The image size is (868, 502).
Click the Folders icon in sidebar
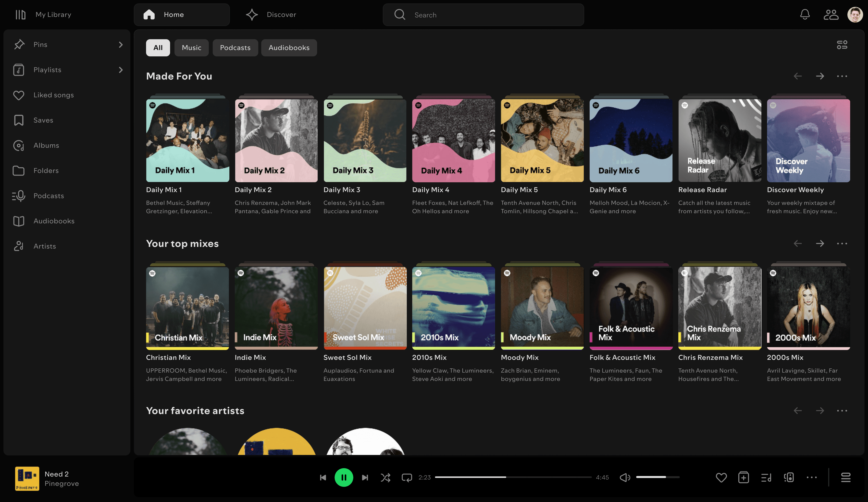click(19, 171)
